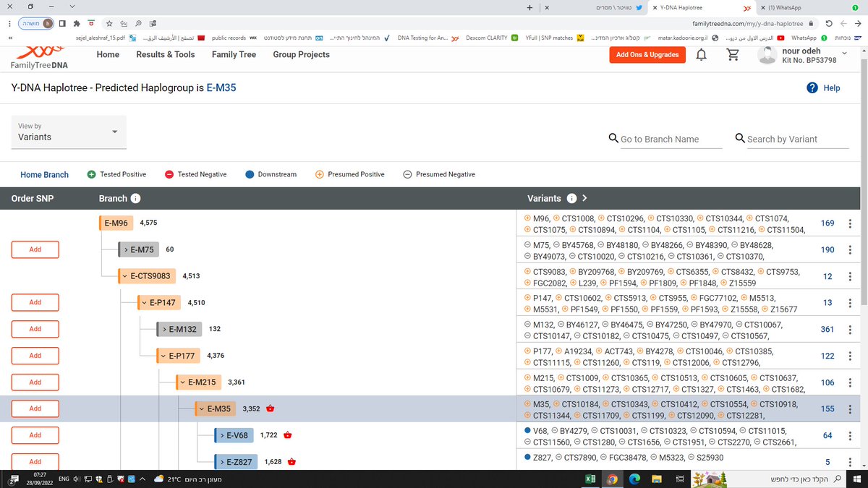Open Chrome from the taskbar
The width and height of the screenshot is (868, 488).
612,479
